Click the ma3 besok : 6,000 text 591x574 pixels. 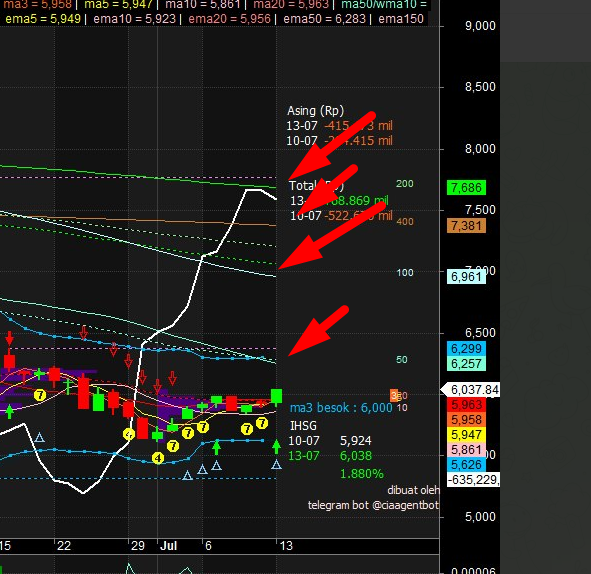click(x=341, y=408)
